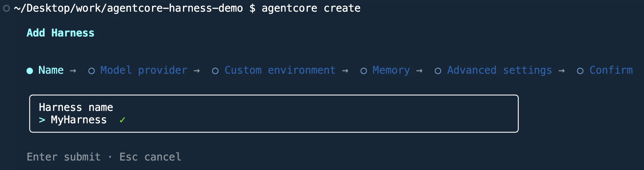Click the arrow after Advanced settings

pyautogui.click(x=562, y=71)
